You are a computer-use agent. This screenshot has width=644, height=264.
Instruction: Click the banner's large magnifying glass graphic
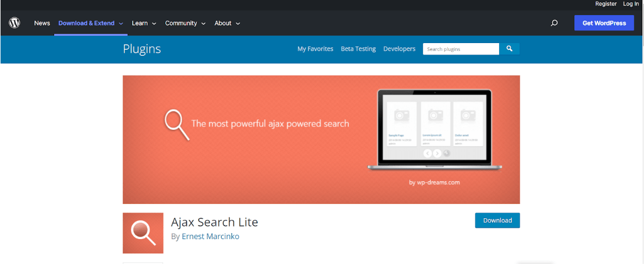(176, 125)
